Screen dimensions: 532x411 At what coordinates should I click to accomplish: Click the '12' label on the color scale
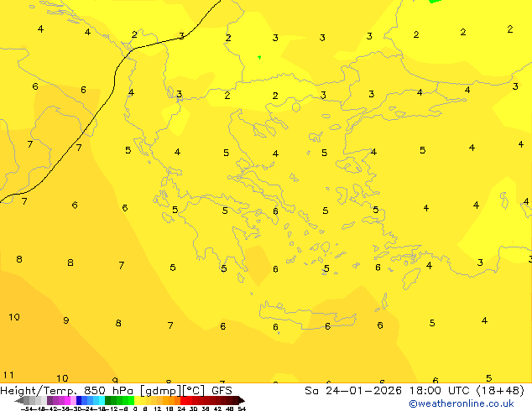[158, 408]
